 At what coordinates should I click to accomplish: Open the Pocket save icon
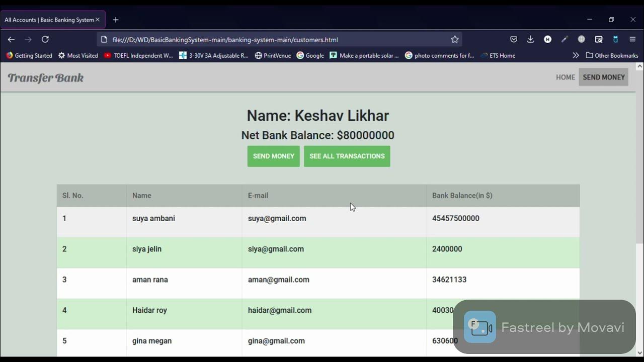click(514, 39)
